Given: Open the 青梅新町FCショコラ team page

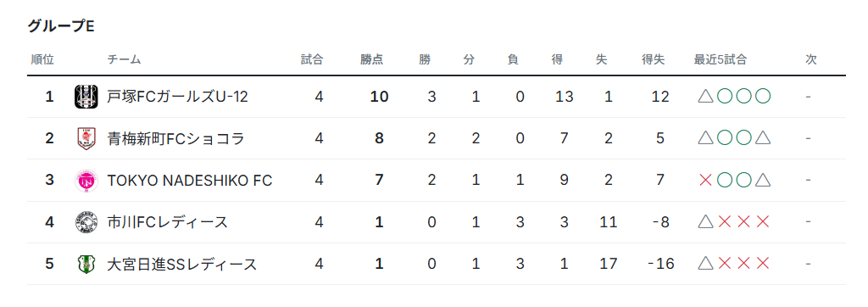Looking at the screenshot, I should click(175, 138).
